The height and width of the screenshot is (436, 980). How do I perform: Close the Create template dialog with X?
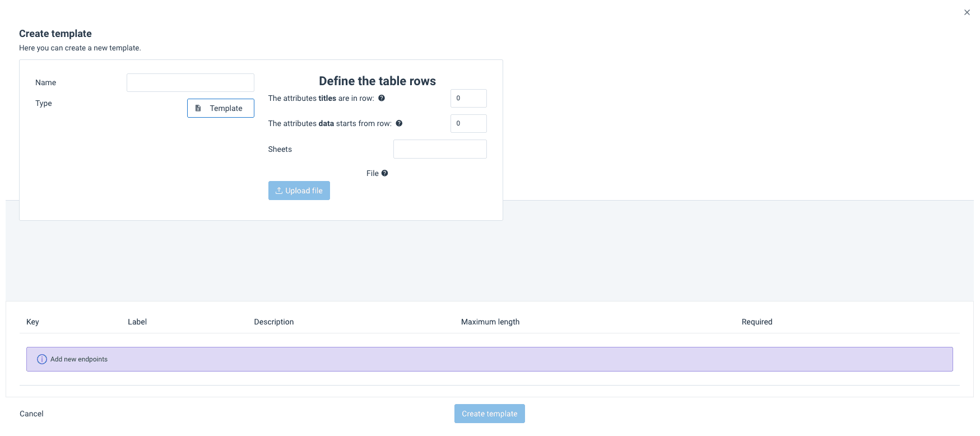point(967,12)
